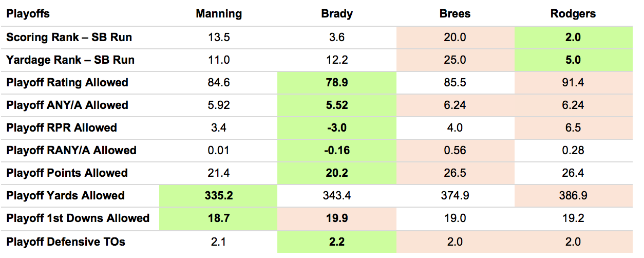Click Manning's green 335.2 yards allowed cell
The image size is (644, 258).
pyautogui.click(x=220, y=196)
